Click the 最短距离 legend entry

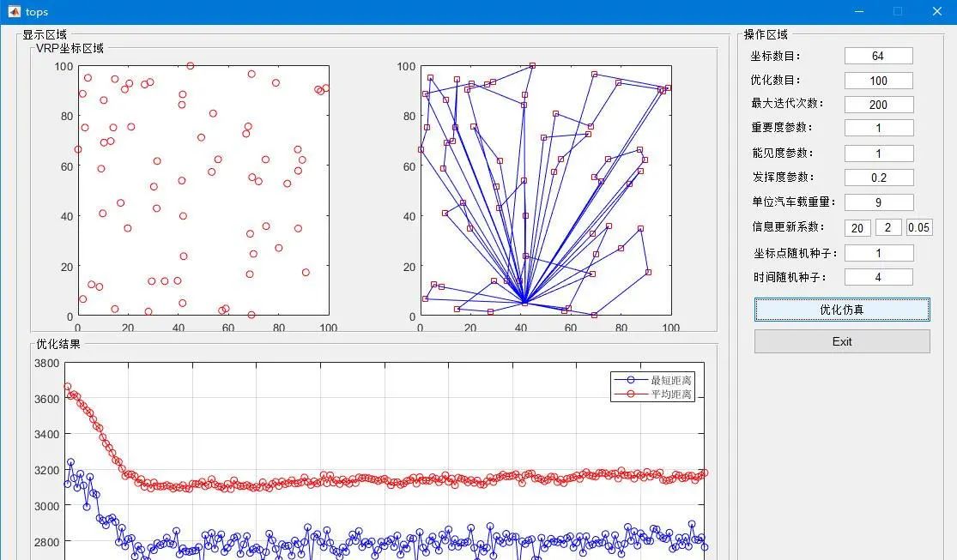(653, 380)
